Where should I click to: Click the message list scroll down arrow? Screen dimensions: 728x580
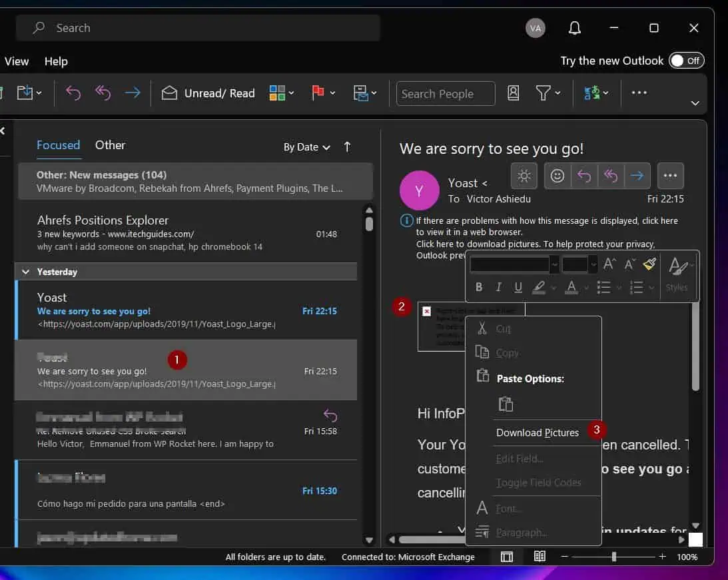[x=369, y=540]
